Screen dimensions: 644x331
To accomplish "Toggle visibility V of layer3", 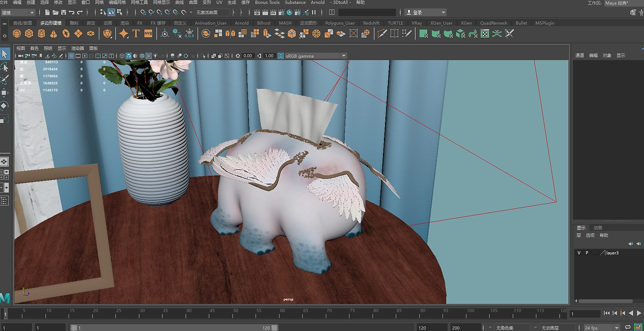I will [579, 253].
